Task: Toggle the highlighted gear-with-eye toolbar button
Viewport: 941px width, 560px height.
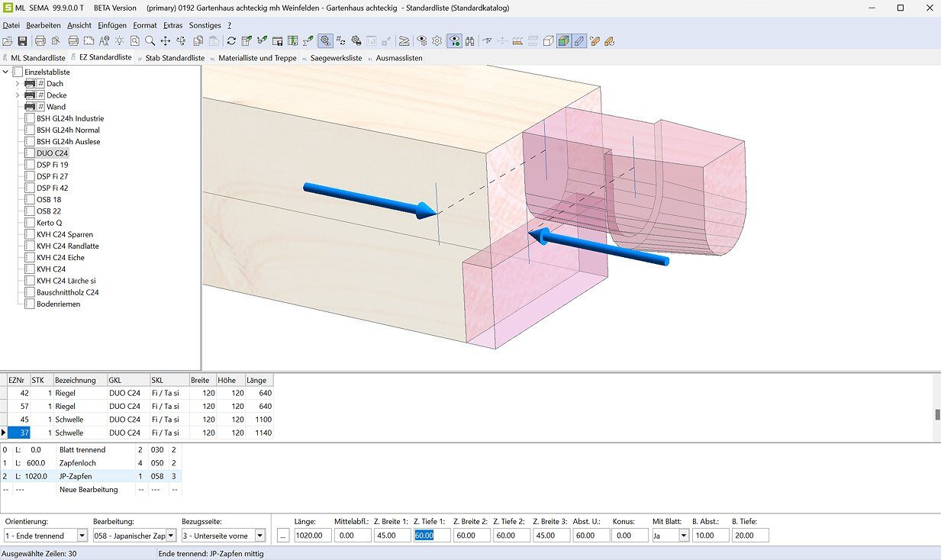Action: point(324,40)
